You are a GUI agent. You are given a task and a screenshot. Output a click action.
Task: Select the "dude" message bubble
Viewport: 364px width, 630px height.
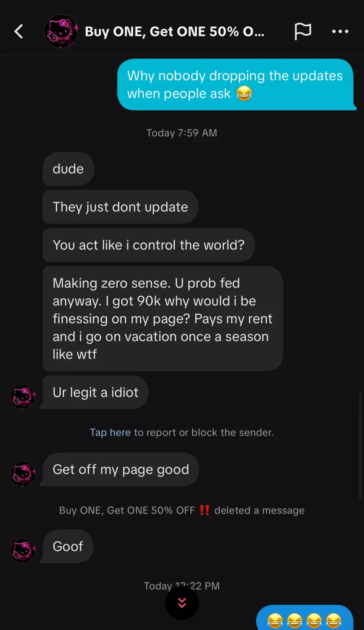point(68,169)
